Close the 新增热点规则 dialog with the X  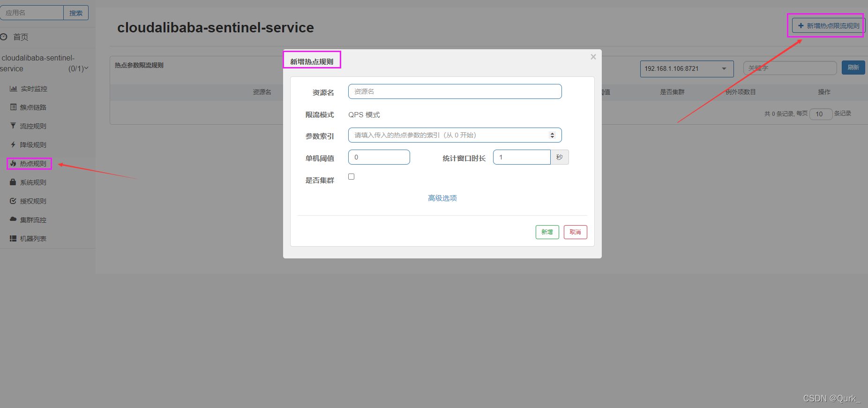(x=593, y=57)
